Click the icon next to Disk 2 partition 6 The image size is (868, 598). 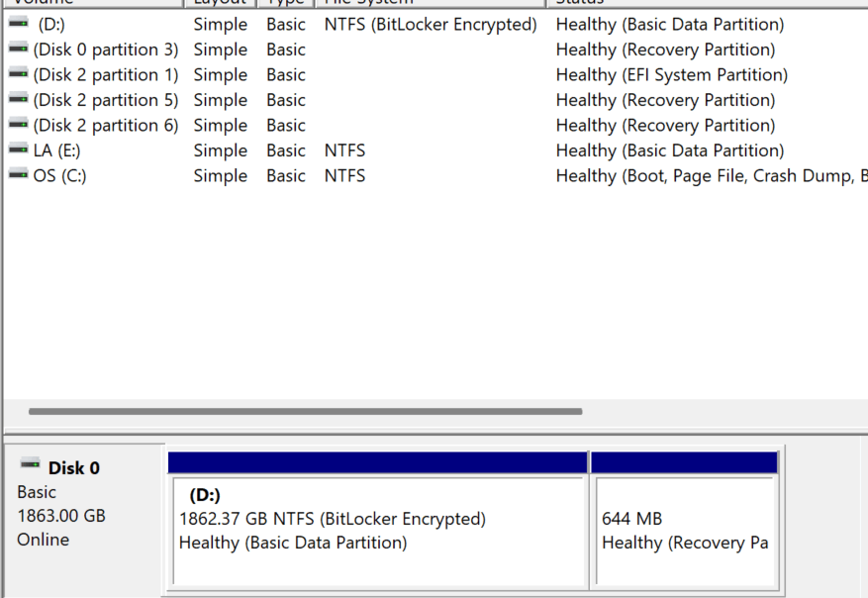(x=16, y=125)
